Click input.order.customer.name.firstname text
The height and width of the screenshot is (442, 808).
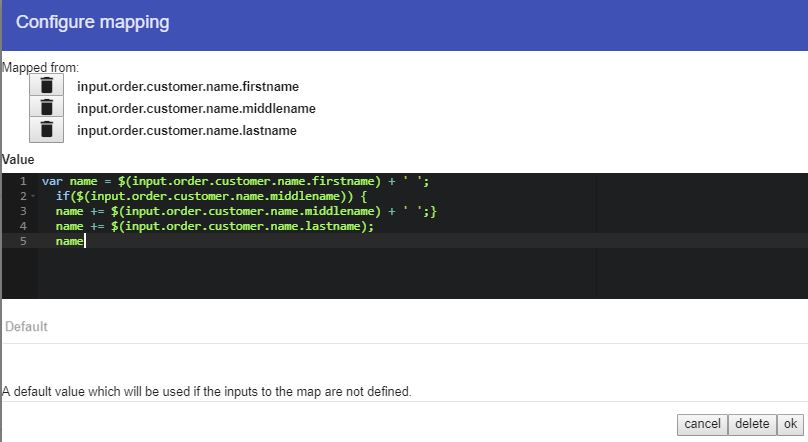point(188,87)
